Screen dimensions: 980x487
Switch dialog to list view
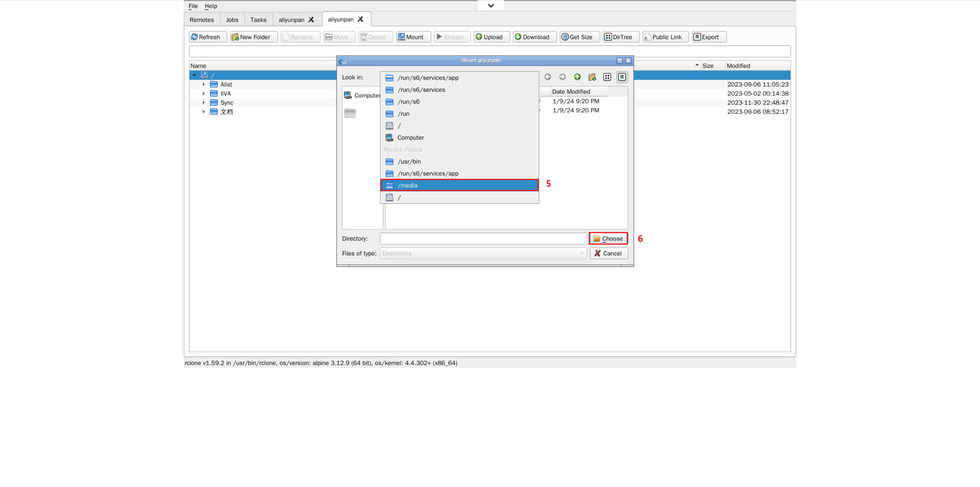[x=607, y=77]
